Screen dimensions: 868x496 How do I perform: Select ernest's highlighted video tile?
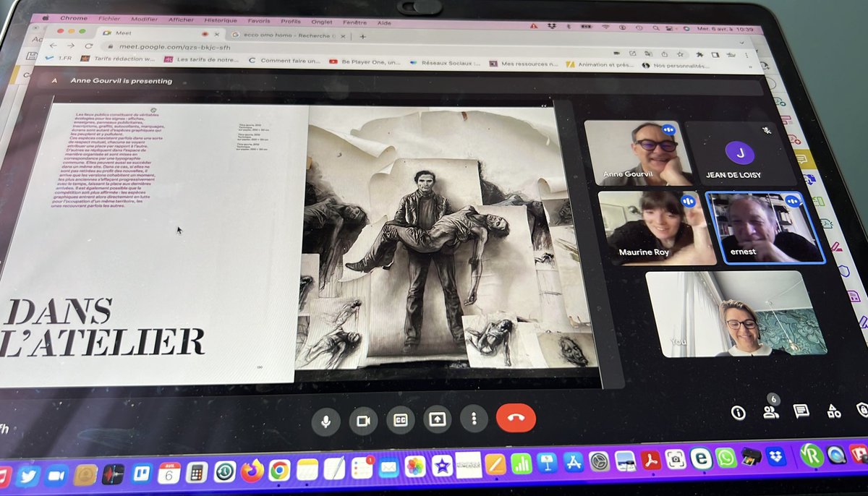click(765, 227)
